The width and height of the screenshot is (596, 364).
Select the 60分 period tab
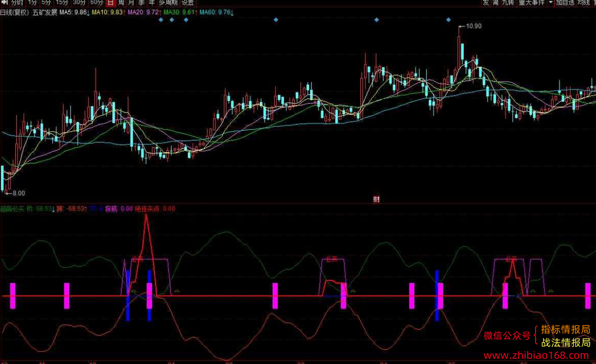coord(96,2)
